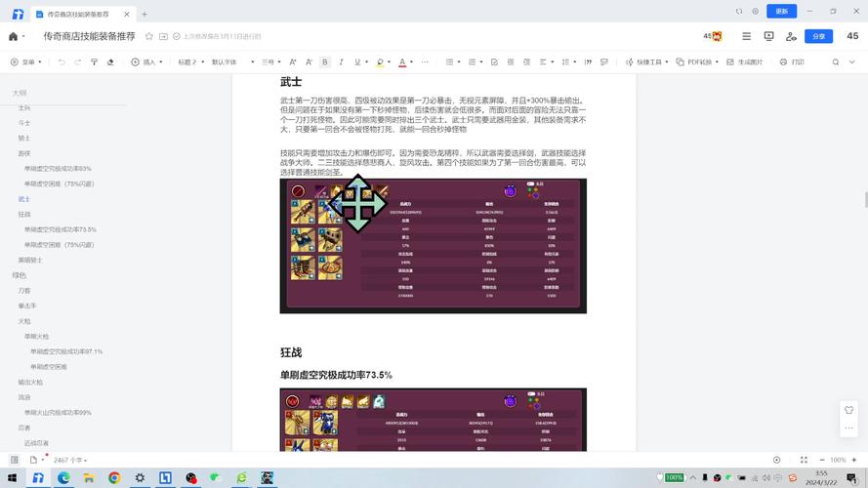Open the font size dropdown
The width and height of the screenshot is (868, 488).
(x=271, y=61)
